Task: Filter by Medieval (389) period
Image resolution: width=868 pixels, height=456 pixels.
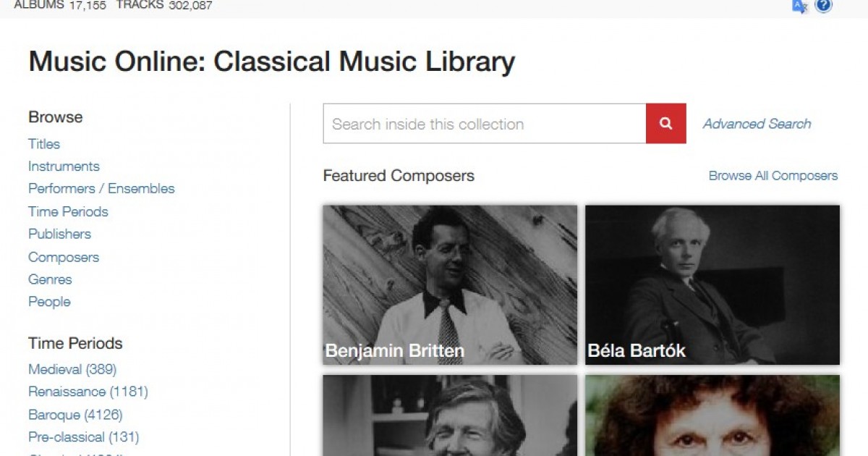Action: tap(72, 370)
